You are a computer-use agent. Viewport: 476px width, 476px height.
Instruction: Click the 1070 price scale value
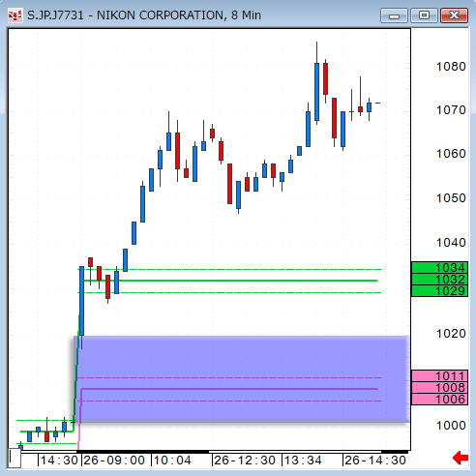pyautogui.click(x=451, y=110)
